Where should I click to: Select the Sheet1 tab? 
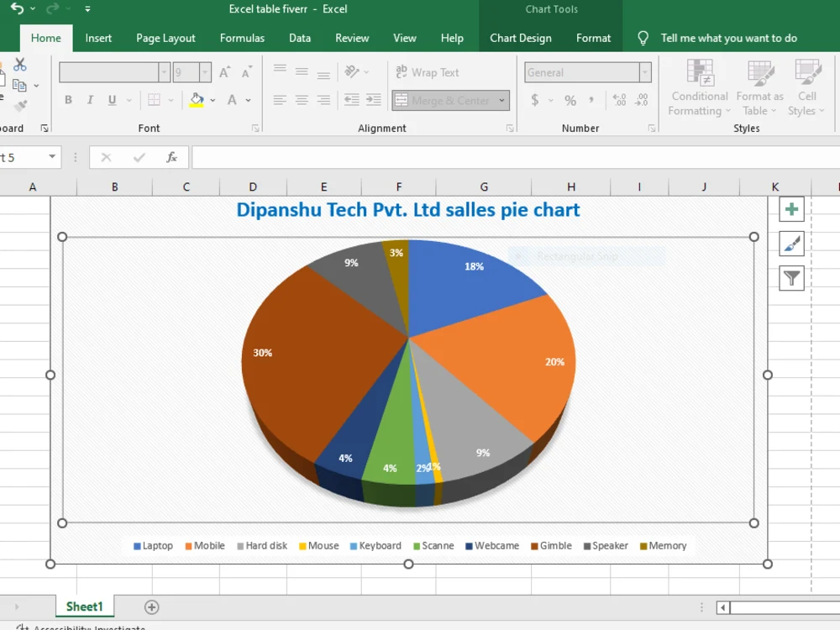tap(84, 607)
